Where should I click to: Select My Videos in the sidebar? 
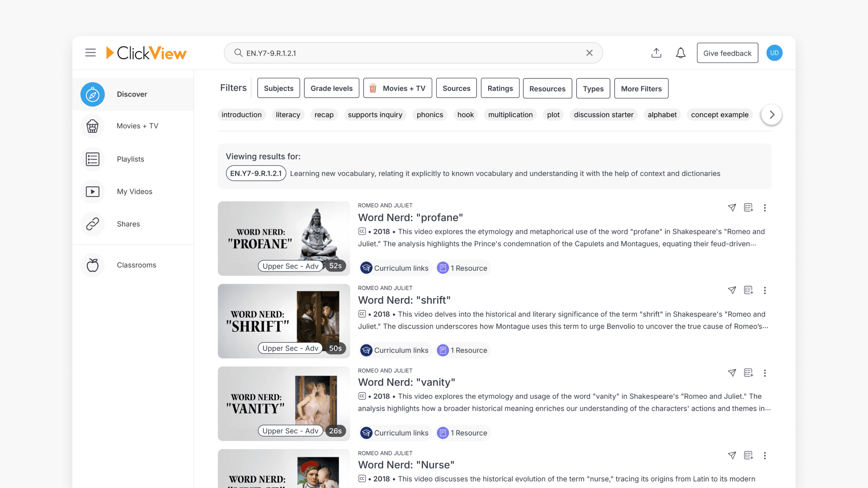click(x=134, y=192)
